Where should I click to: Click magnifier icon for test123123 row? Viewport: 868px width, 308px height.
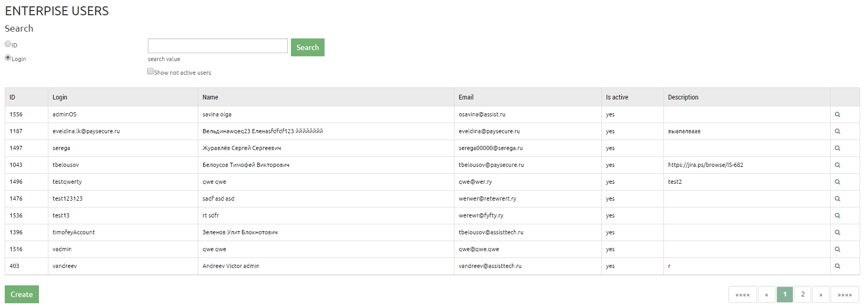(837, 198)
